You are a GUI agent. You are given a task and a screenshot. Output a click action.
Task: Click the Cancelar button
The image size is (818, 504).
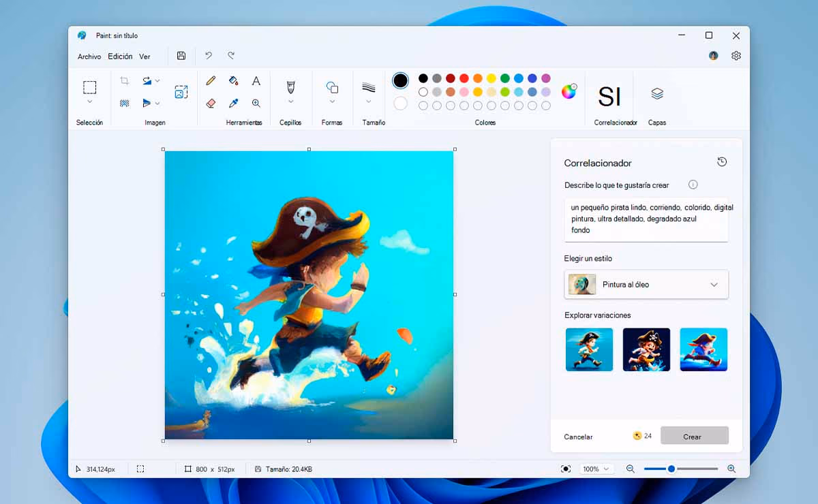coord(578,437)
